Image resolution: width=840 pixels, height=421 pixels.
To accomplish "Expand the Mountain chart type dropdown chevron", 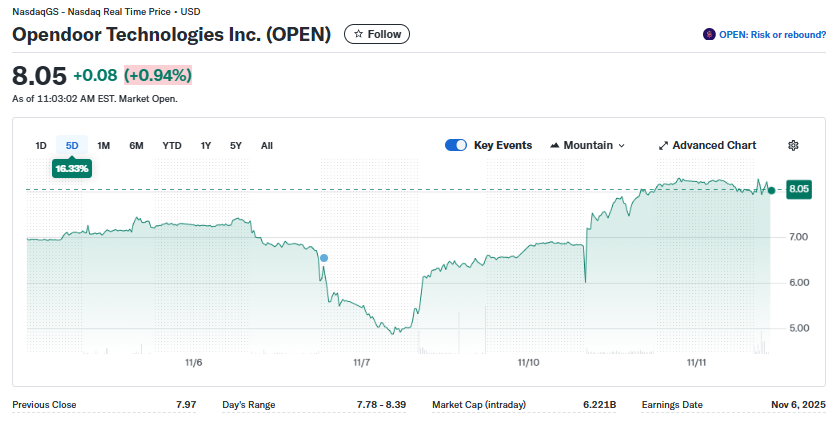I will coord(622,145).
